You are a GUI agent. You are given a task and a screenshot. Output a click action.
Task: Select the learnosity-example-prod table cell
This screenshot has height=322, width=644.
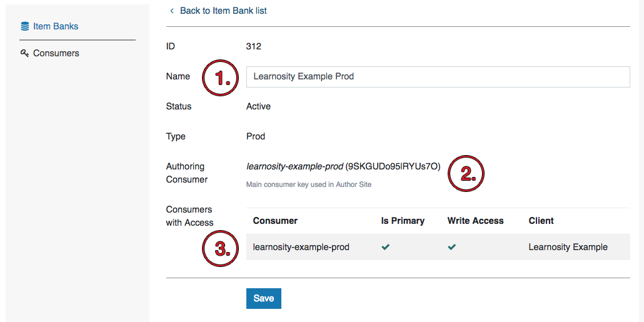coord(301,247)
